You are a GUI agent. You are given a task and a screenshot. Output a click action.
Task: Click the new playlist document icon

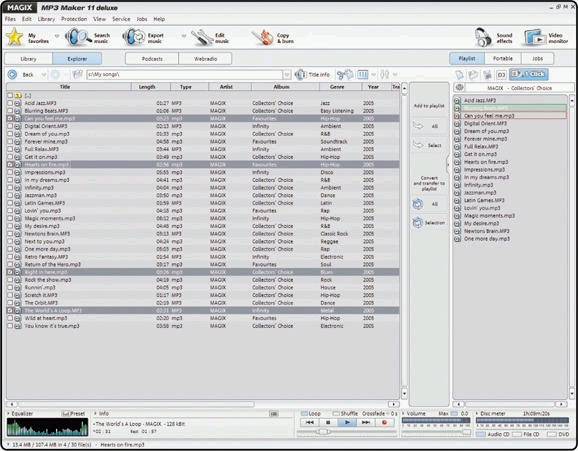[x=459, y=75]
